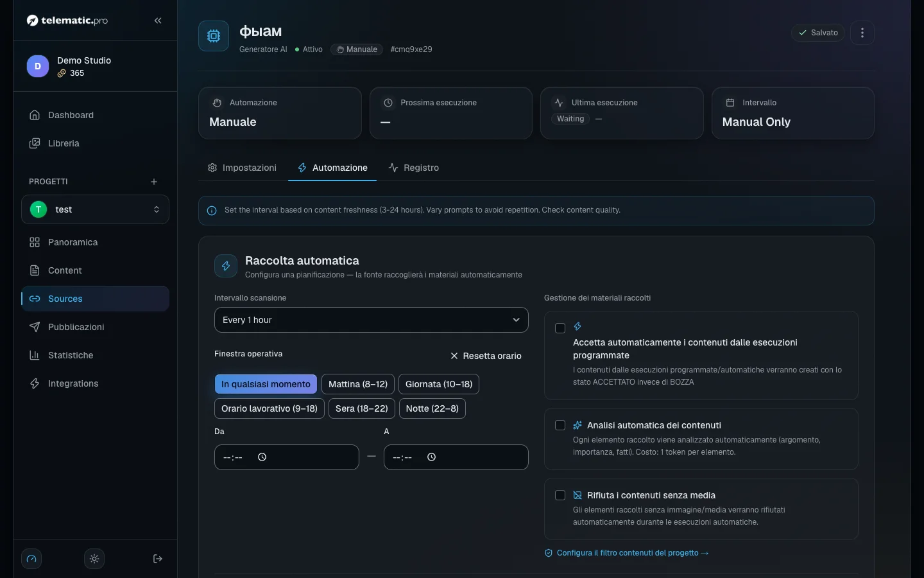Open Panoramica in the sidebar
The height and width of the screenshot is (578, 924).
[x=95, y=242]
